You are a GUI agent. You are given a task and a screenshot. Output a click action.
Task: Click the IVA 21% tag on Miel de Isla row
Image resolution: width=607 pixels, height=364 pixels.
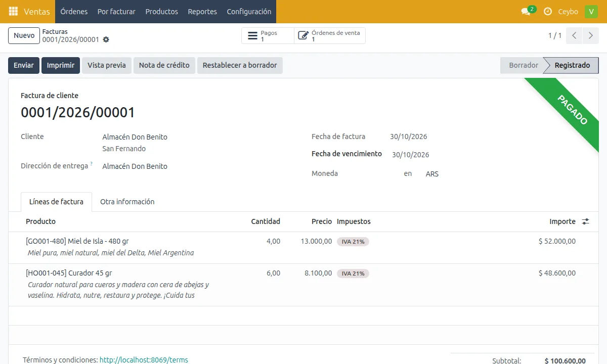[x=353, y=242]
